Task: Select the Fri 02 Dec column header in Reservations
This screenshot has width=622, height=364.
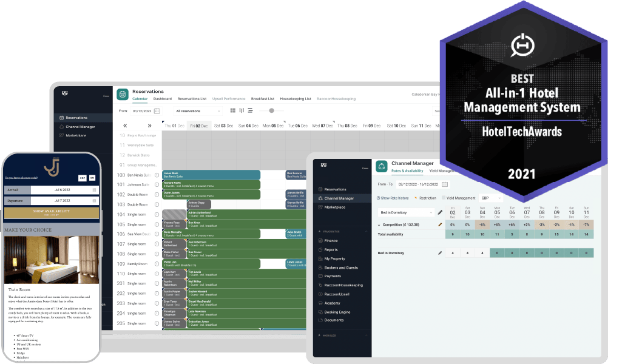Action: (x=199, y=126)
